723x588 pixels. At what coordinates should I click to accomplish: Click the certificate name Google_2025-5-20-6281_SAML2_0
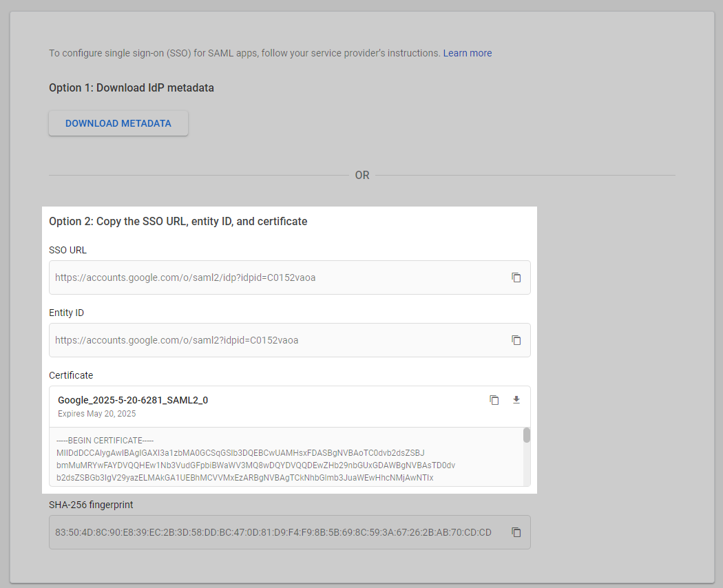133,400
